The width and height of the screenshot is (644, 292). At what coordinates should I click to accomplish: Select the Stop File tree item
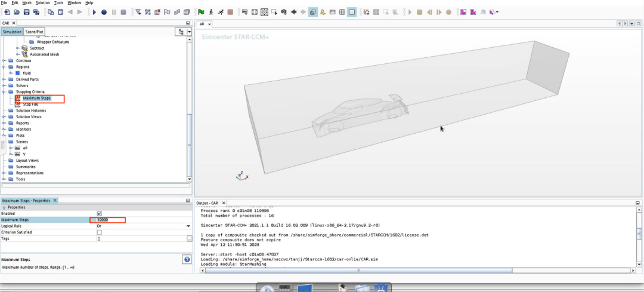pyautogui.click(x=30, y=104)
